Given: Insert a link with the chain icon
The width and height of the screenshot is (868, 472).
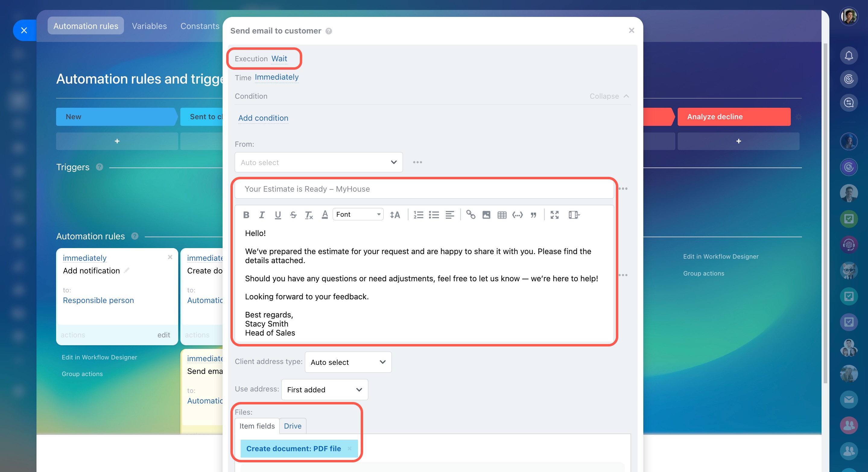Looking at the screenshot, I should (470, 215).
